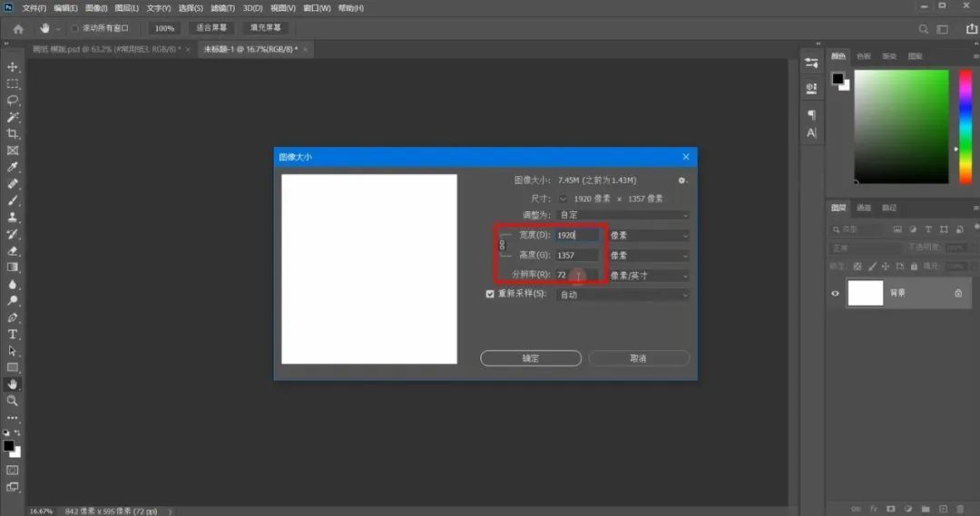The image size is (980, 516).
Task: Select the Zoom tool
Action: click(x=13, y=401)
